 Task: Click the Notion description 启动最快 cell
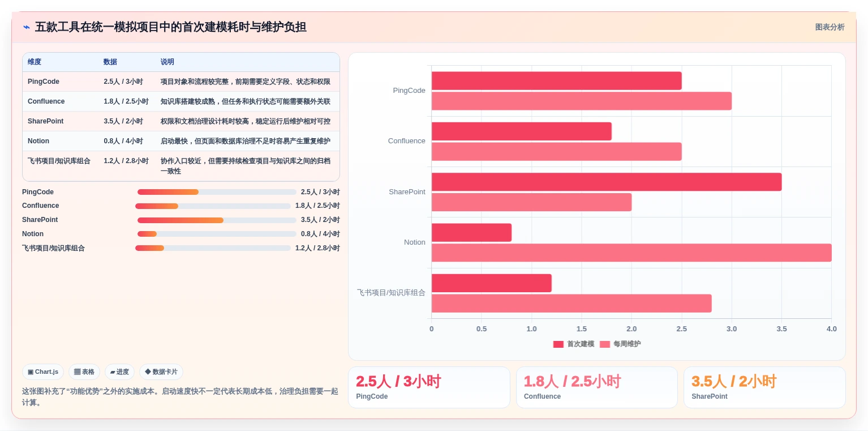pyautogui.click(x=246, y=141)
